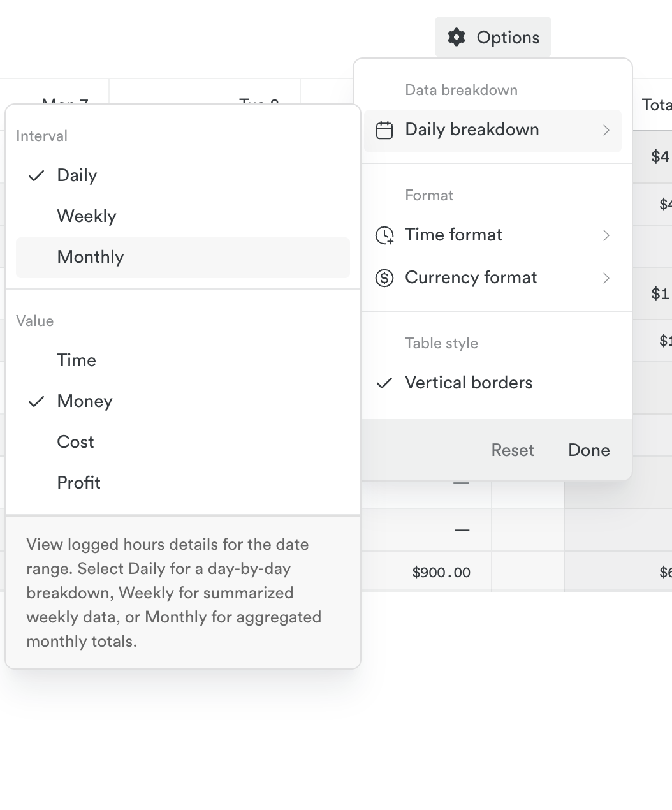Disable the Vertical borders table style
This screenshot has width=672, height=810.
pos(468,383)
